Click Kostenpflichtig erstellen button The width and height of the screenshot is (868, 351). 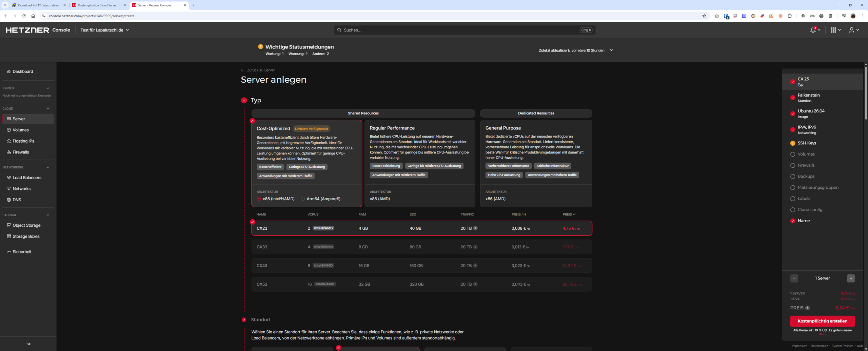pos(822,321)
